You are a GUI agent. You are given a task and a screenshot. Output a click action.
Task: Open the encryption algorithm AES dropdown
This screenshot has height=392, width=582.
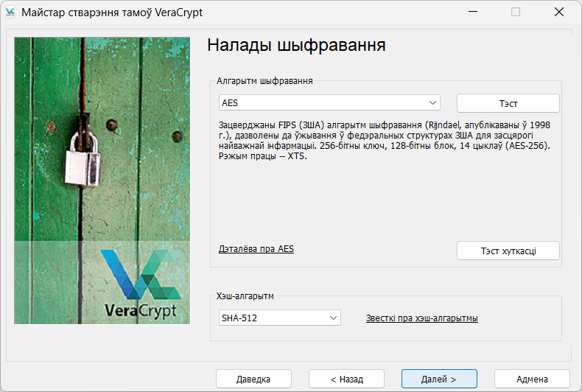click(x=329, y=103)
